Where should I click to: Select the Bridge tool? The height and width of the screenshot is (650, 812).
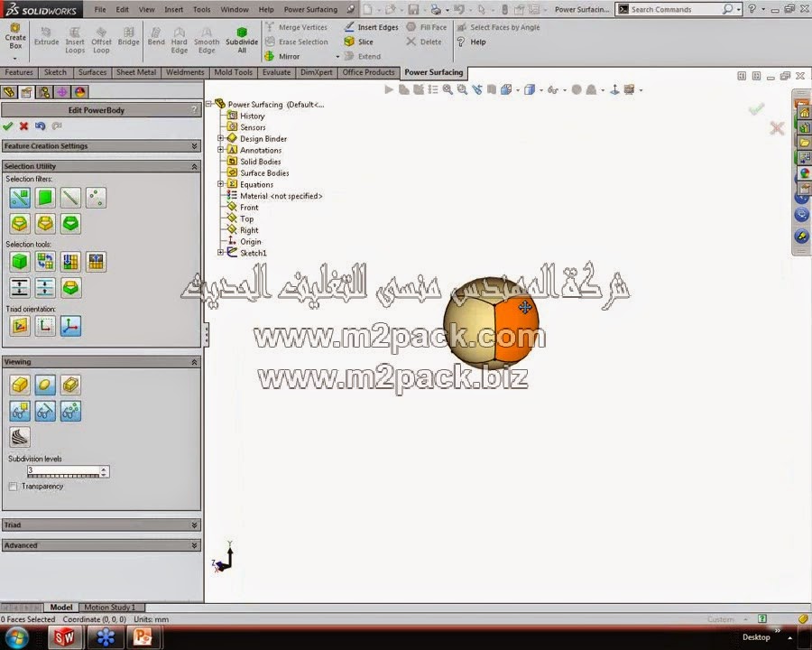(128, 37)
